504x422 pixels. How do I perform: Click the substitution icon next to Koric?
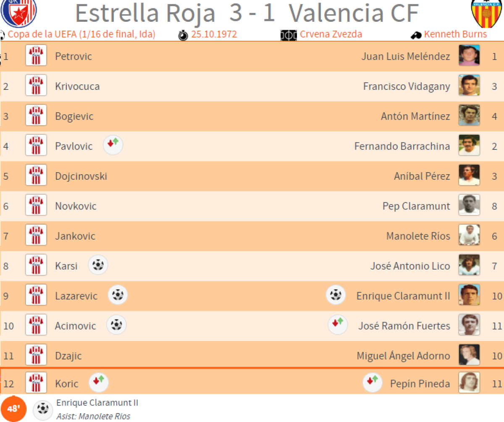pos(99,383)
